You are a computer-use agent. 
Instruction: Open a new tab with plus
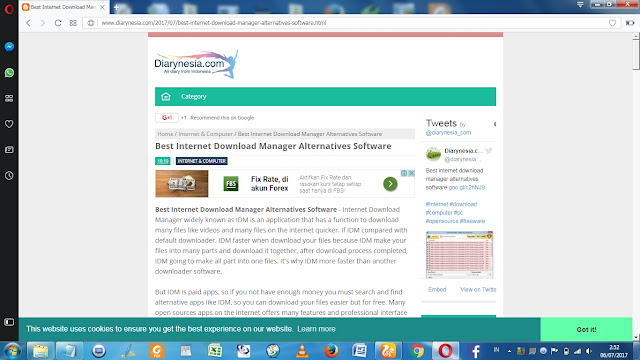pyautogui.click(x=116, y=7)
